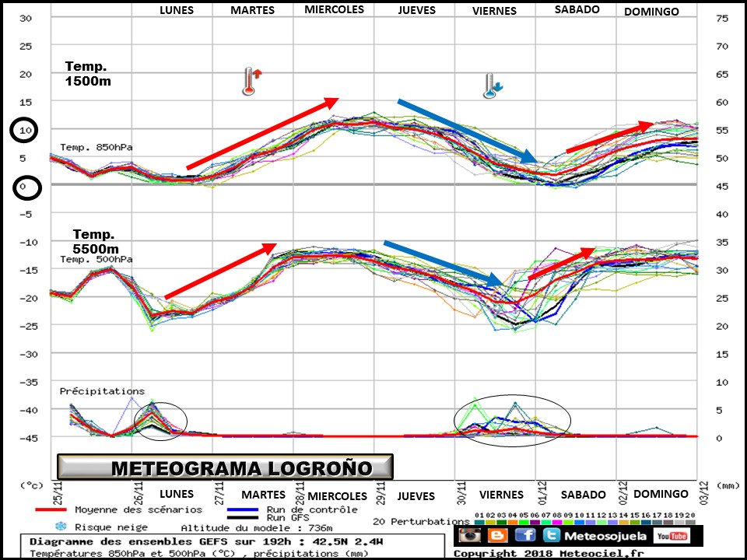Open the YouTube logo
This screenshot has width=747, height=560.
point(672,536)
